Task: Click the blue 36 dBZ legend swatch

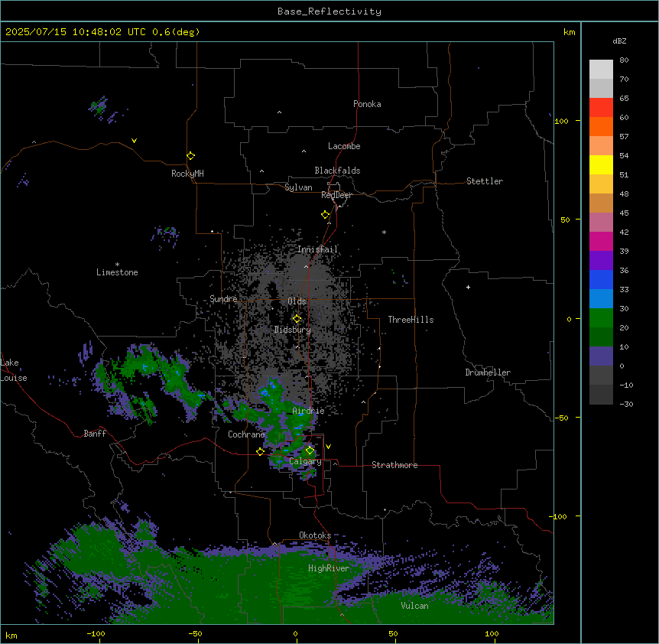Action: click(x=601, y=279)
